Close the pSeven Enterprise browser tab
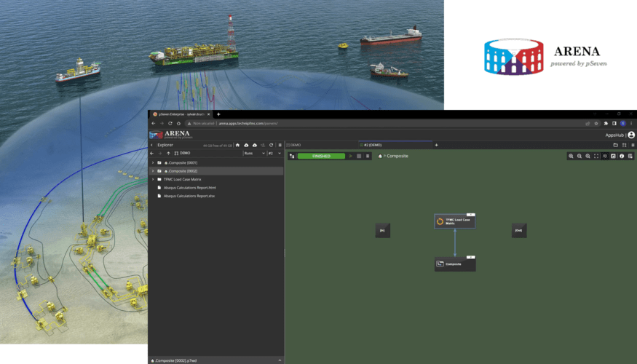 point(209,114)
